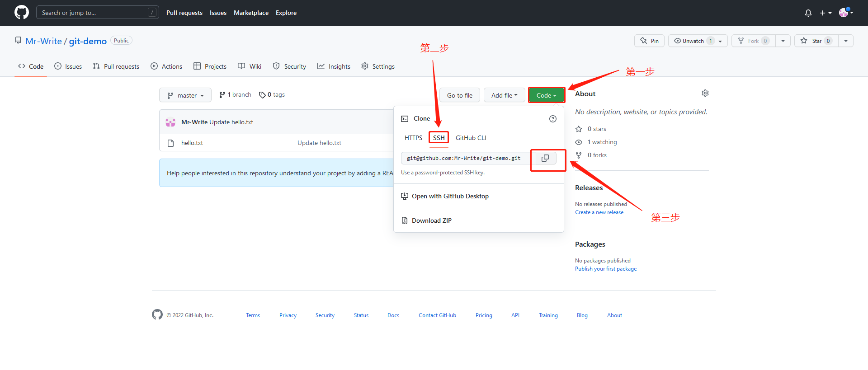Open Issues in top navigation
The image size is (868, 370).
[x=218, y=13]
